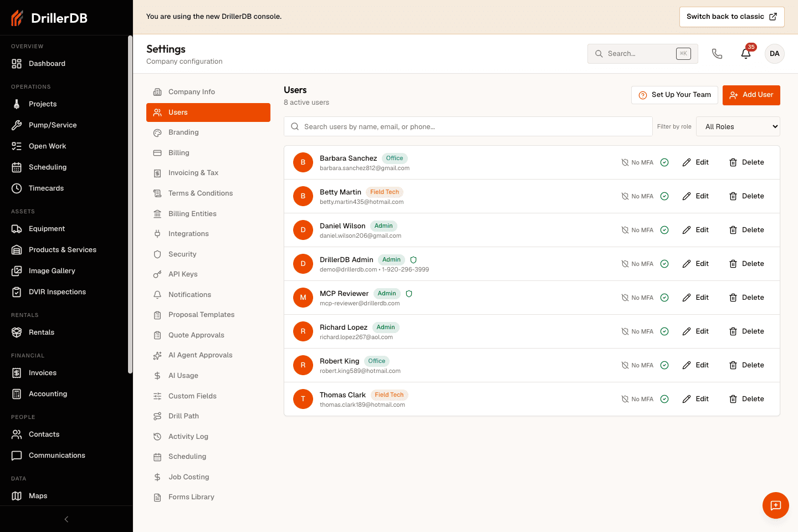Open Pump/Service in sidebar
This screenshot has width=798, height=532.
[64, 125]
